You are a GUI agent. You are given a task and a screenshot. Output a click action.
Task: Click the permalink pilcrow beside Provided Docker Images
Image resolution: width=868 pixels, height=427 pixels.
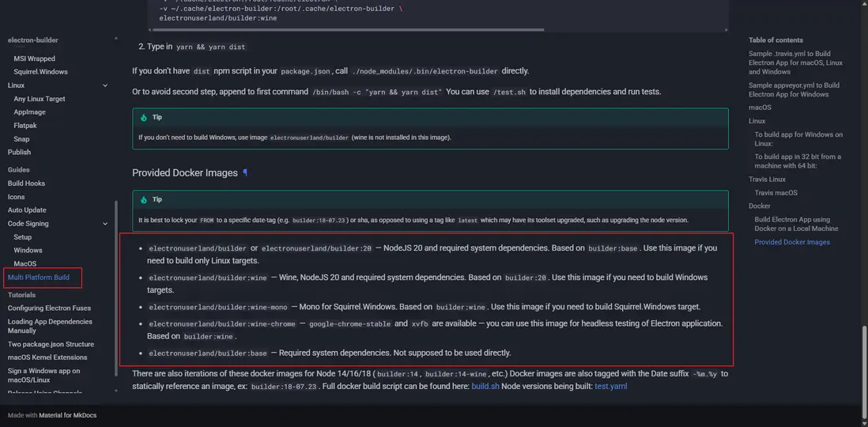pyautogui.click(x=245, y=173)
